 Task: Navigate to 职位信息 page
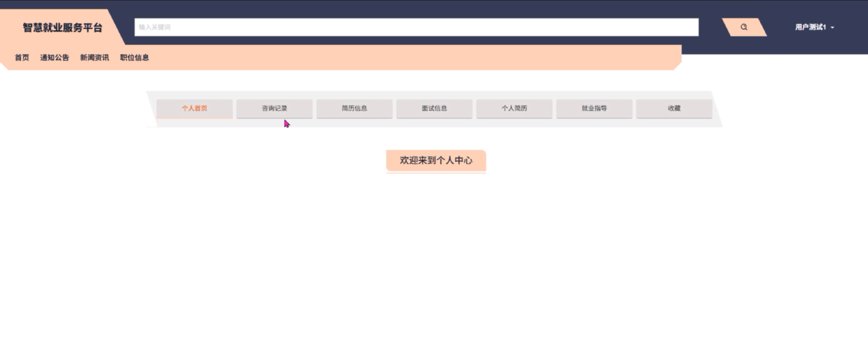pyautogui.click(x=135, y=58)
